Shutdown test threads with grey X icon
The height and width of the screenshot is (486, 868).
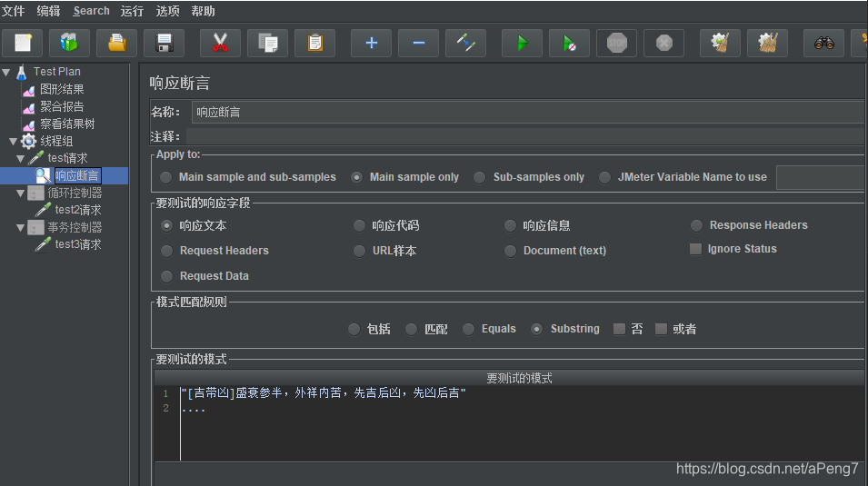pyautogui.click(x=663, y=43)
